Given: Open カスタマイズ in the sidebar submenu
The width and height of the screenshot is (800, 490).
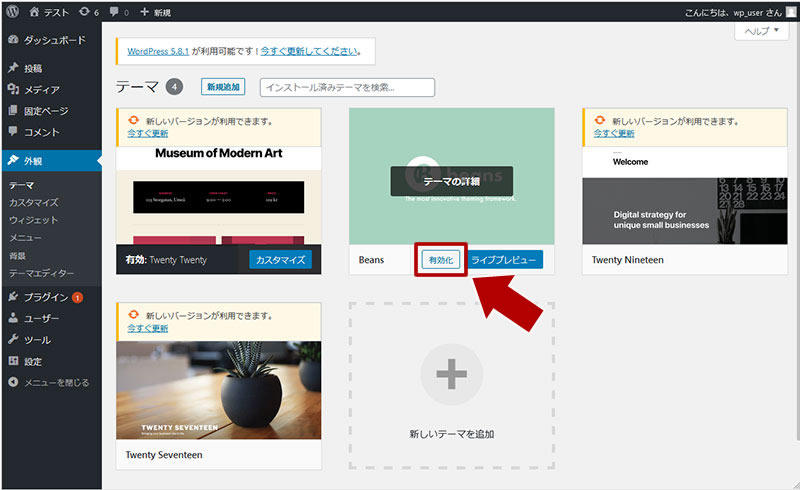Looking at the screenshot, I should coord(34,203).
